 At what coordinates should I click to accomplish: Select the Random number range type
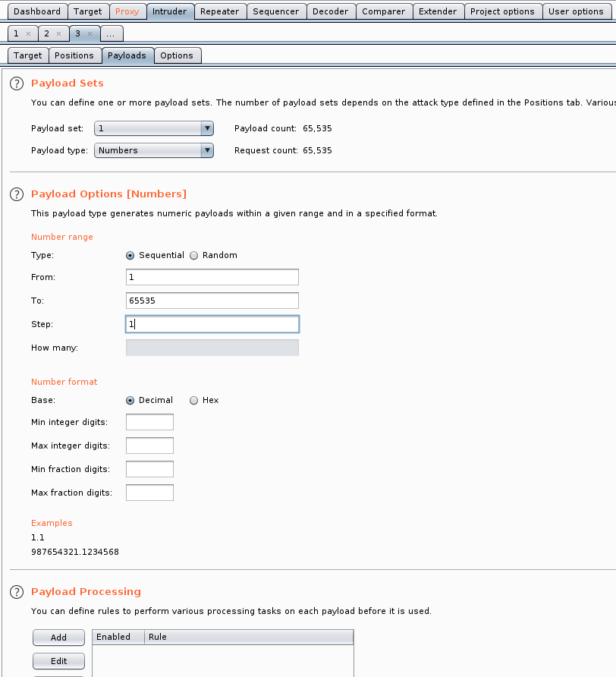point(194,256)
